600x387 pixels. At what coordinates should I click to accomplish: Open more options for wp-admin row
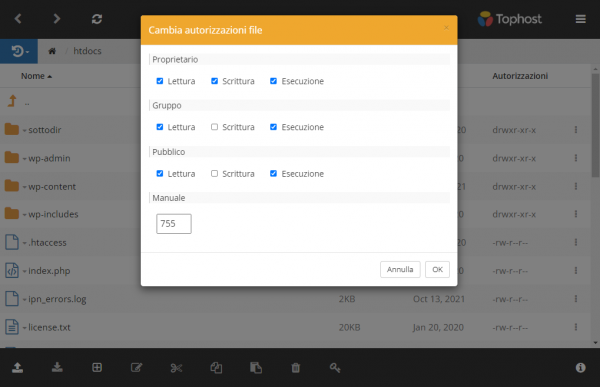click(576, 158)
